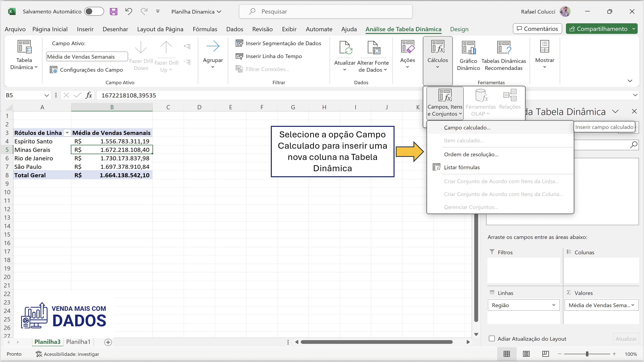644x362 pixels.
Task: Toggle Salvamento Automático switch
Action: (x=94, y=11)
